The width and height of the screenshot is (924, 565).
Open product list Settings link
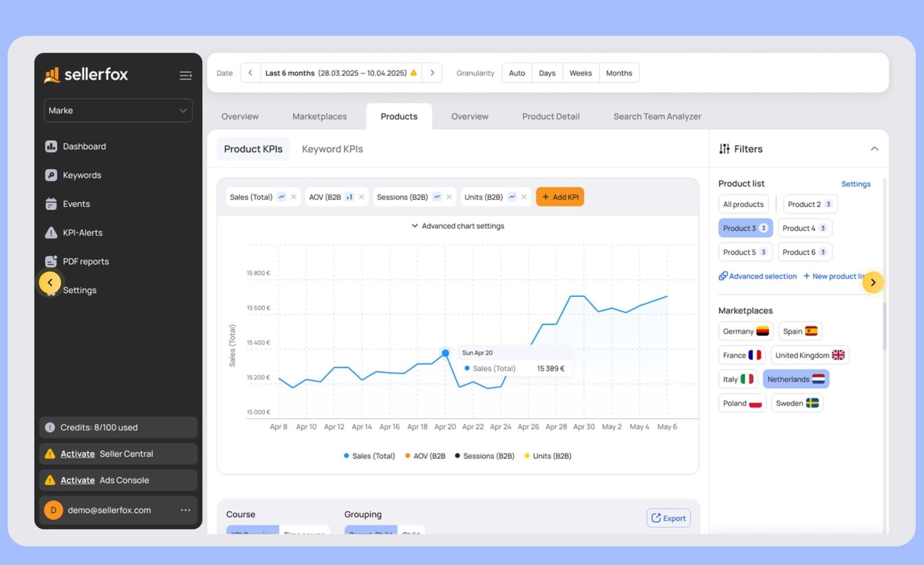click(x=855, y=184)
